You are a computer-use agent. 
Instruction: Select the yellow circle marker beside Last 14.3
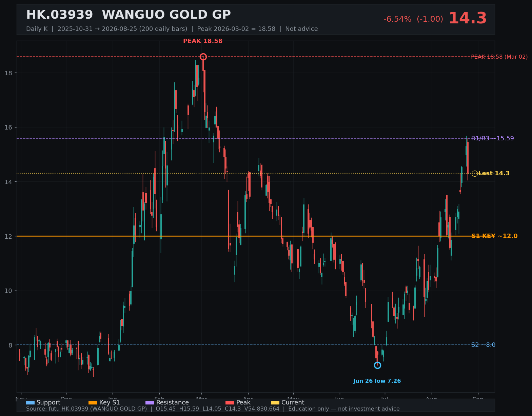click(x=475, y=174)
